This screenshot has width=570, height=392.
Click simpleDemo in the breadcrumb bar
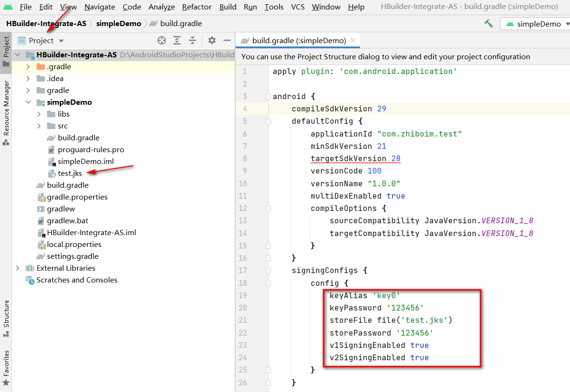click(x=119, y=24)
